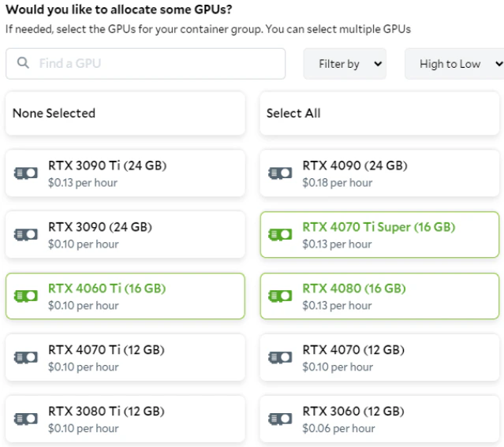Click the Find a GPU search field
504x447 pixels.
coord(156,63)
